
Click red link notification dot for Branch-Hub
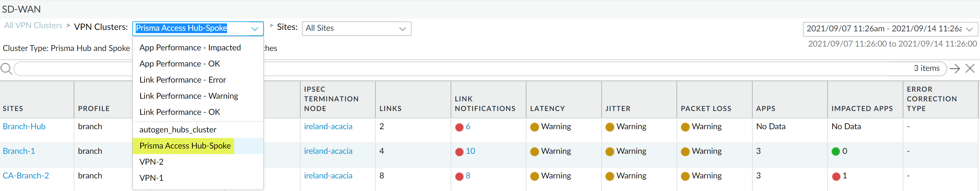tap(459, 127)
